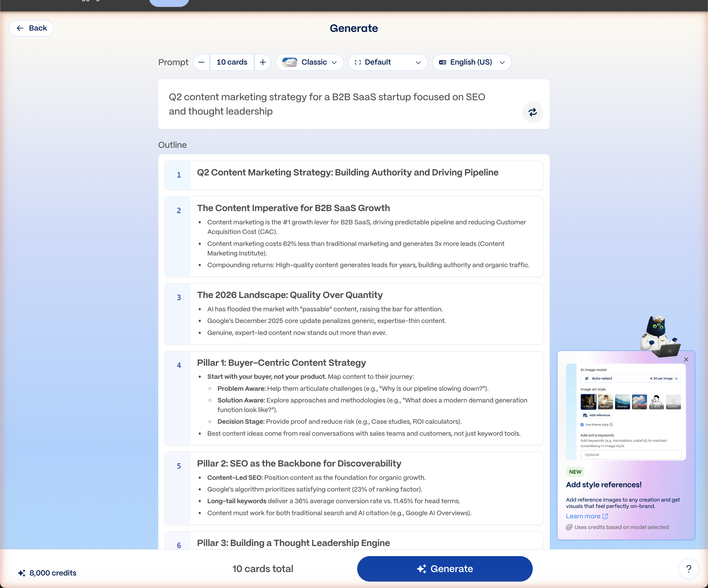Image resolution: width=708 pixels, height=588 pixels.
Task: Click the Optional extra keywords field
Action: click(631, 455)
